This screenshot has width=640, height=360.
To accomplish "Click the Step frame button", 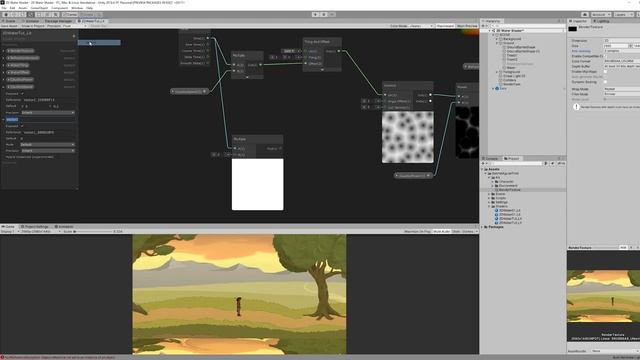I will (x=332, y=15).
